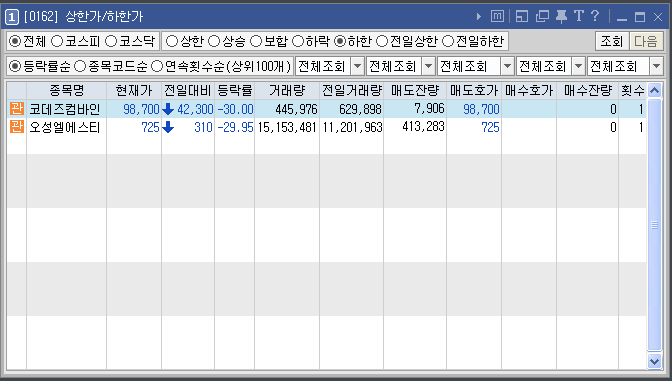Click the 관 badge next to 오성엘에스티

pyautogui.click(x=17, y=127)
